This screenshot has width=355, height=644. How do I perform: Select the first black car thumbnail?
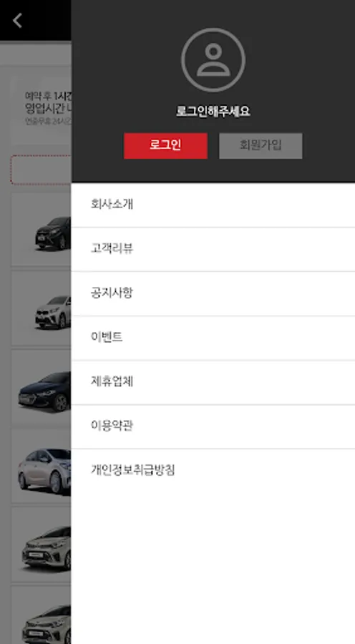(52, 233)
